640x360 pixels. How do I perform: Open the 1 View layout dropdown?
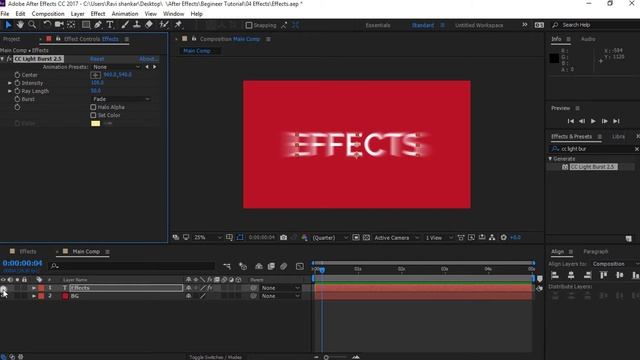click(439, 237)
